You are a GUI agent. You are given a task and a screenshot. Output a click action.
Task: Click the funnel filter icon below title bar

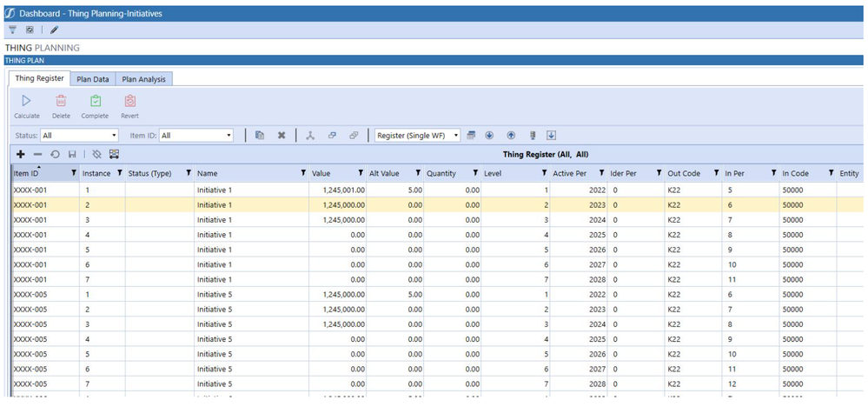coord(13,30)
